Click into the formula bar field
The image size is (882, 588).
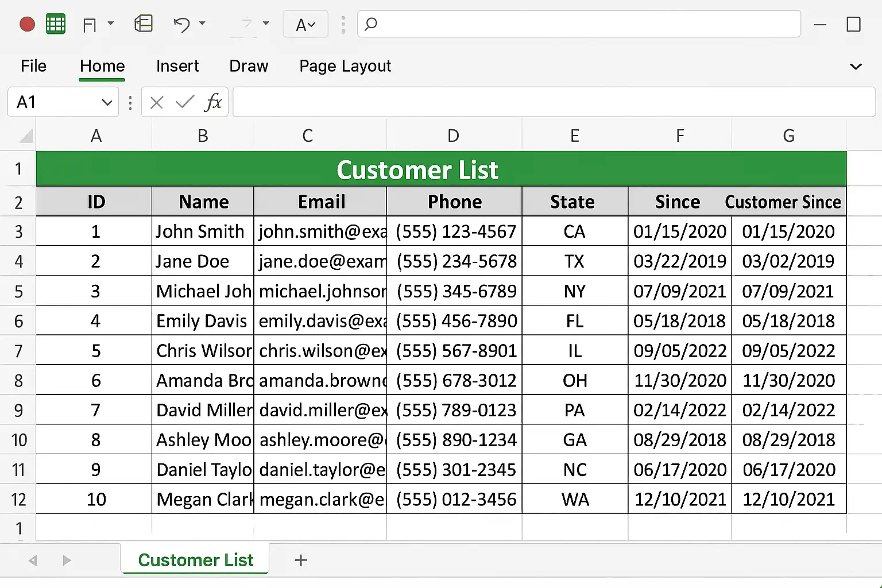coord(554,102)
